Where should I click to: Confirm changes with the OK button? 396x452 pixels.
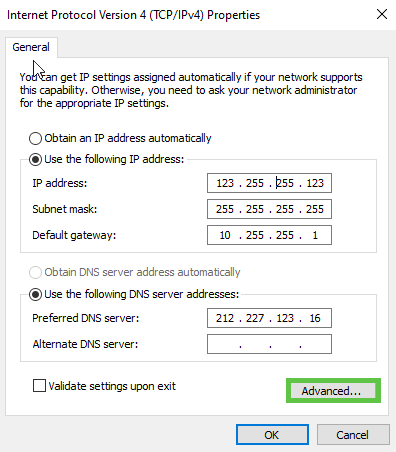(272, 435)
